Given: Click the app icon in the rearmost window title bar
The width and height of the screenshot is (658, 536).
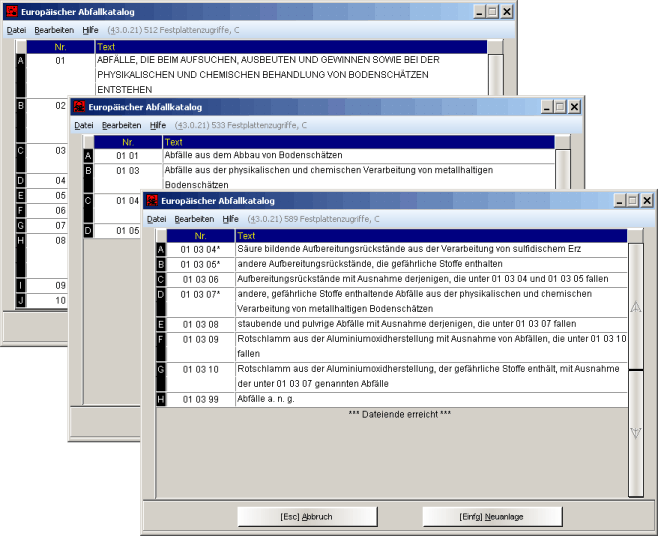Looking at the screenshot, I should coord(11,11).
